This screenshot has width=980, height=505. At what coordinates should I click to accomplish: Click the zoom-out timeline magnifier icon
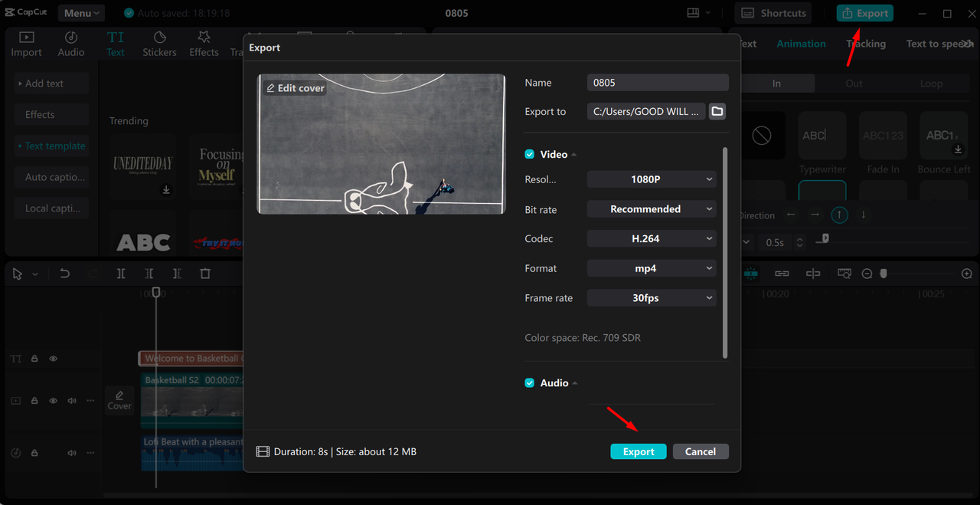coord(867,274)
